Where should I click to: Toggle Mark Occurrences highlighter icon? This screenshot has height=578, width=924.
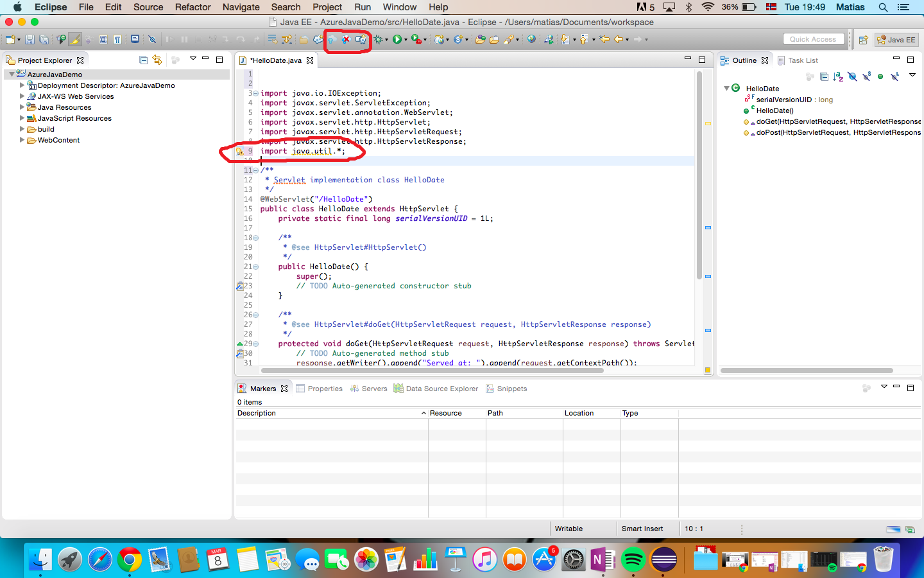(75, 39)
